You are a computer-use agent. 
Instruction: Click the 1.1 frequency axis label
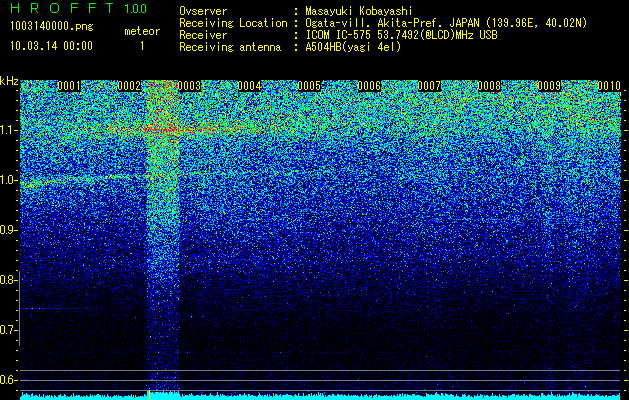coord(8,130)
